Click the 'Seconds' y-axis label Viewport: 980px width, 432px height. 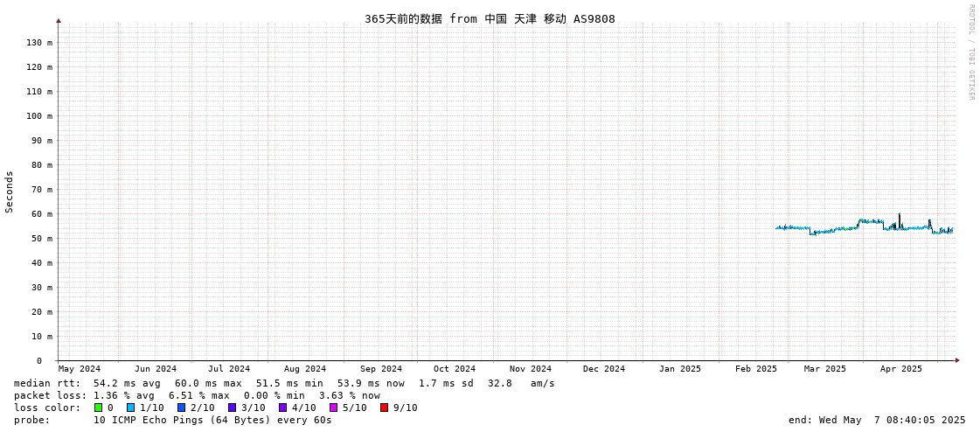pos(10,192)
